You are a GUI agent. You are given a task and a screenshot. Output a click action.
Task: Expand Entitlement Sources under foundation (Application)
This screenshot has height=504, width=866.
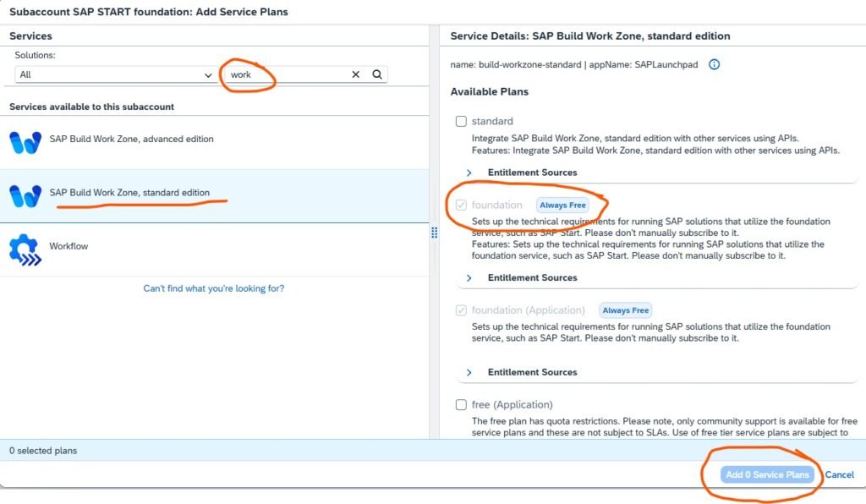click(x=469, y=372)
